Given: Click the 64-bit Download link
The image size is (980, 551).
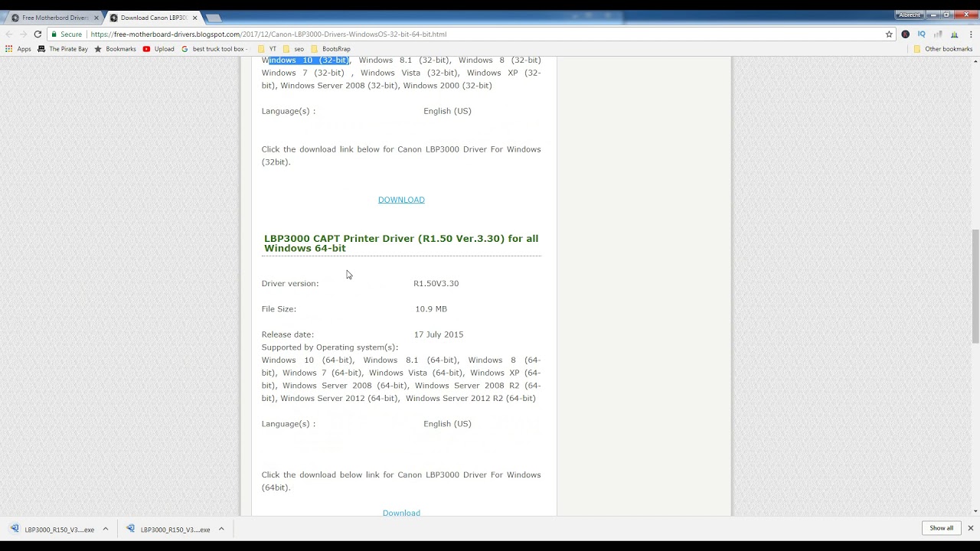Looking at the screenshot, I should click(x=401, y=513).
